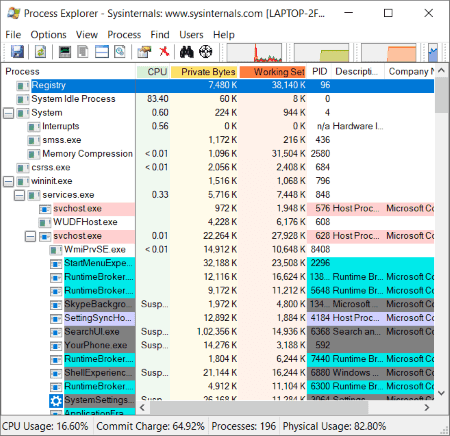
Task: Select the Memory Compression process
Action: pyautogui.click(x=218, y=154)
